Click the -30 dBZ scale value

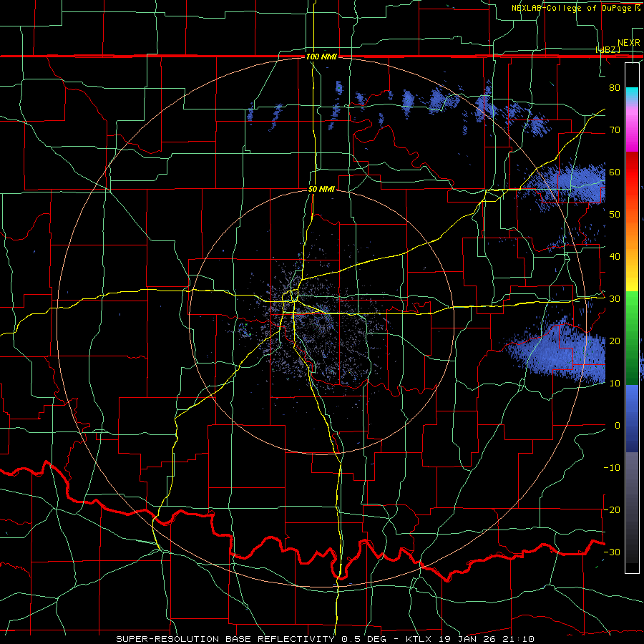pos(612,552)
